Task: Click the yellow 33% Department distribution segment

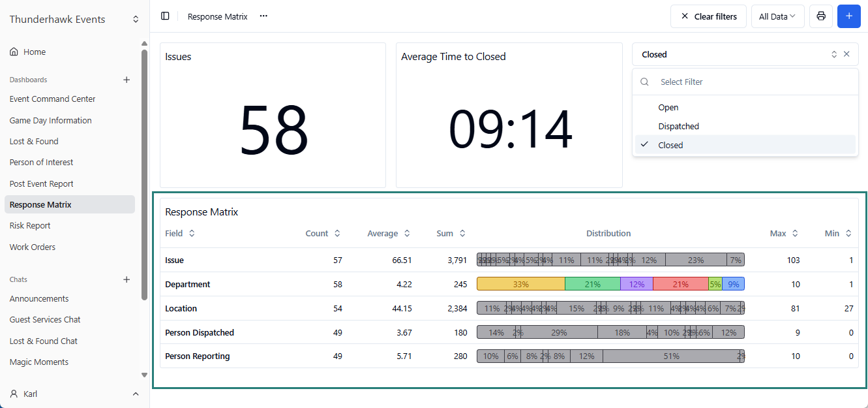Action: (520, 284)
